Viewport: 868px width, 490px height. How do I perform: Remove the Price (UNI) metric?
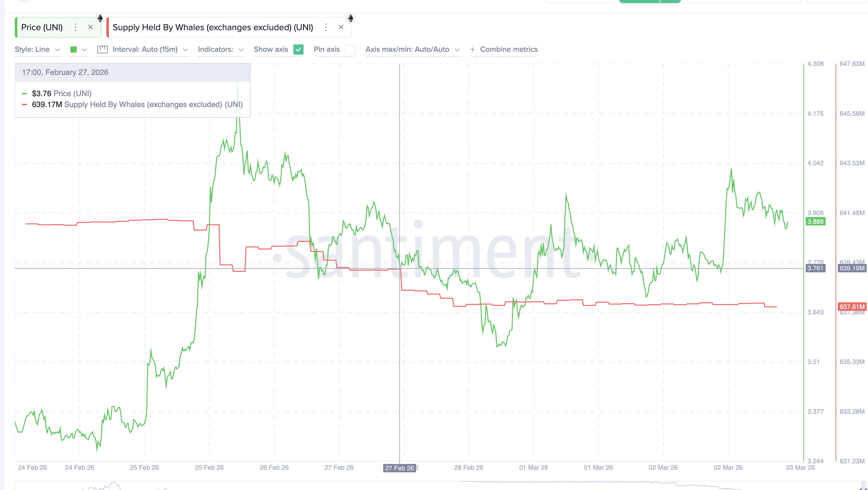(90, 27)
